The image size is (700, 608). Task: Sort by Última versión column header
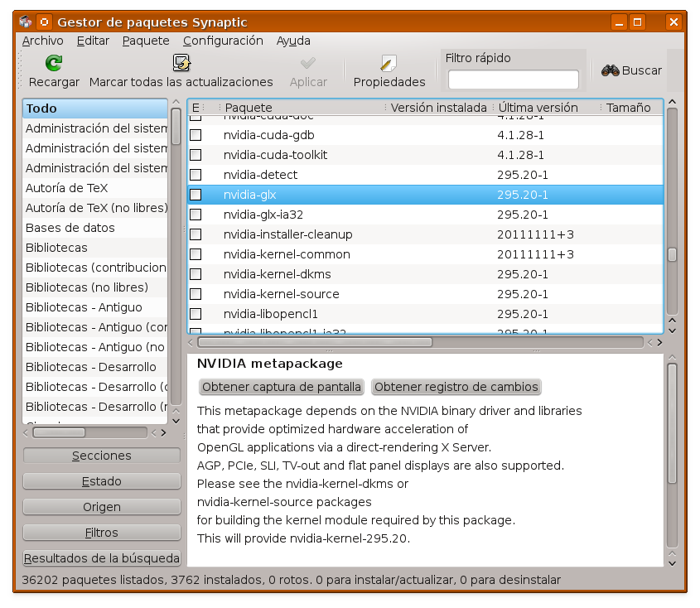coord(546,108)
